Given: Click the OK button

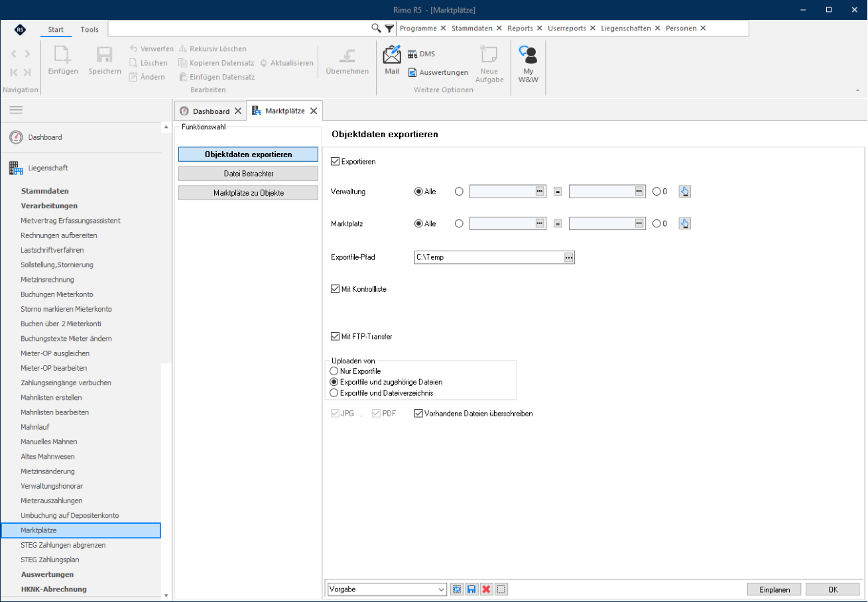Looking at the screenshot, I should coord(833,589).
